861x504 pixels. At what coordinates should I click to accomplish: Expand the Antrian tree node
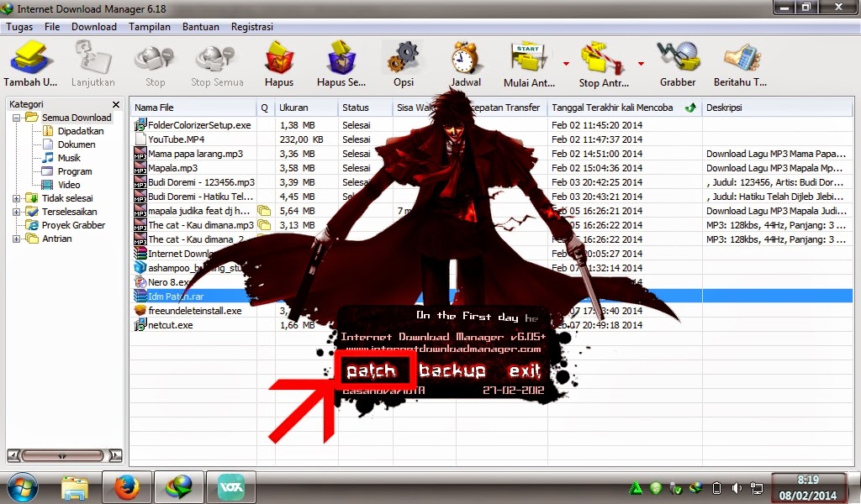pyautogui.click(x=16, y=239)
